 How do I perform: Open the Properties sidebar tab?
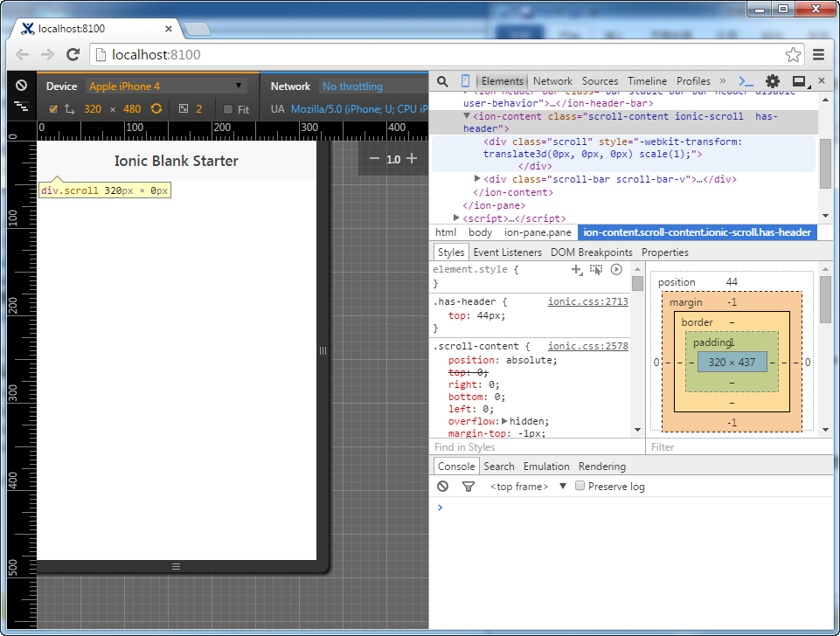[x=665, y=252]
